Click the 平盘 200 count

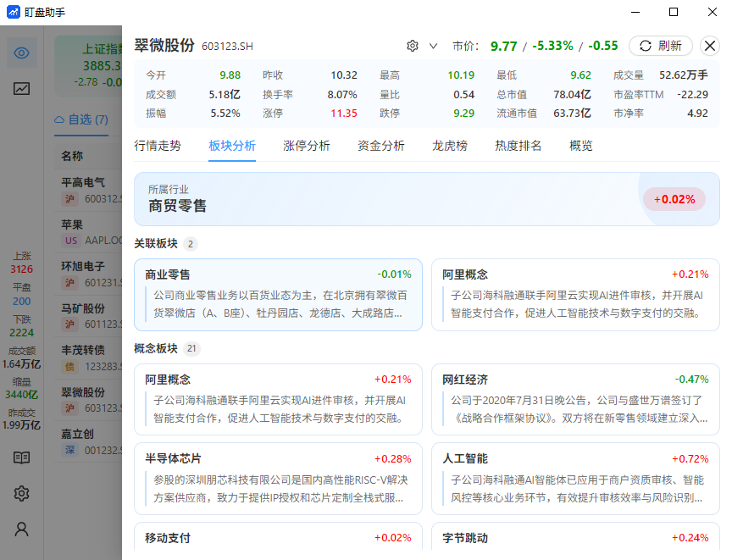tap(21, 295)
